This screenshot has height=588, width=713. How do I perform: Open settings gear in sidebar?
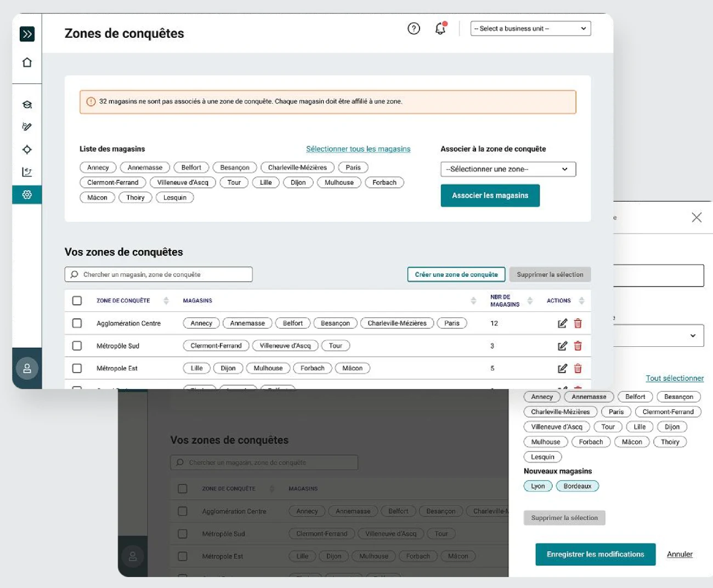(x=27, y=195)
